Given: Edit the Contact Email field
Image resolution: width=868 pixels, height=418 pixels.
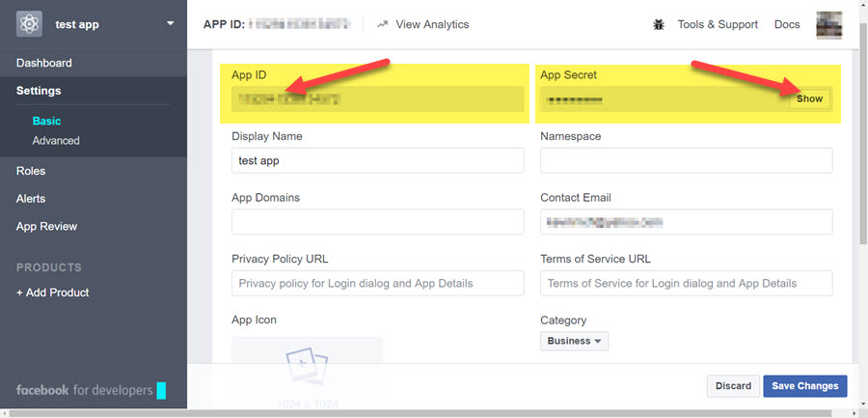Looking at the screenshot, I should [x=687, y=222].
